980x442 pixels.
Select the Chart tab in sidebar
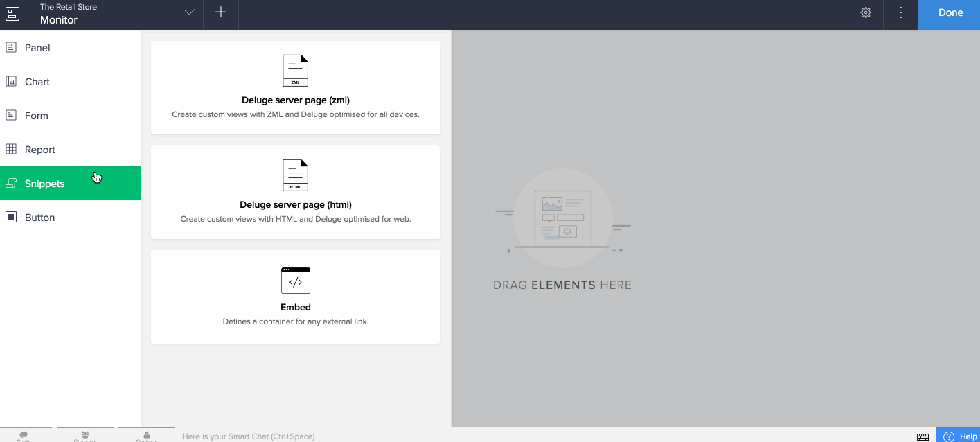click(37, 82)
